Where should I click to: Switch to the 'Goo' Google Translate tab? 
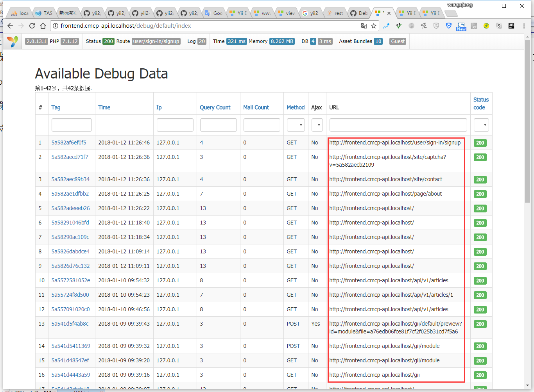click(x=214, y=13)
